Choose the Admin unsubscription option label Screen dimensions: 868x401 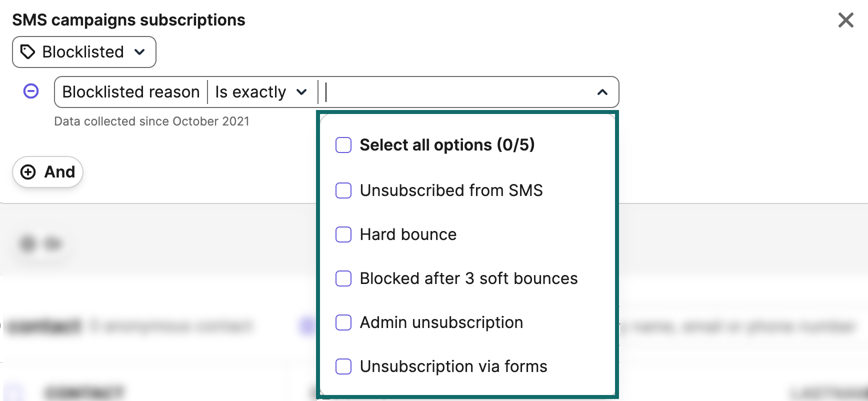(x=441, y=322)
